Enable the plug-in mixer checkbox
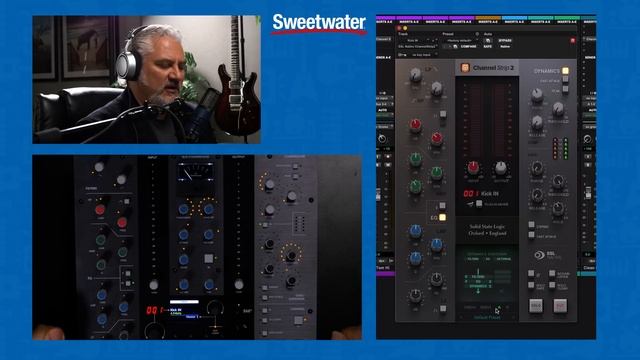Image resolution: width=640 pixels, height=360 pixels. pyautogui.click(x=479, y=203)
